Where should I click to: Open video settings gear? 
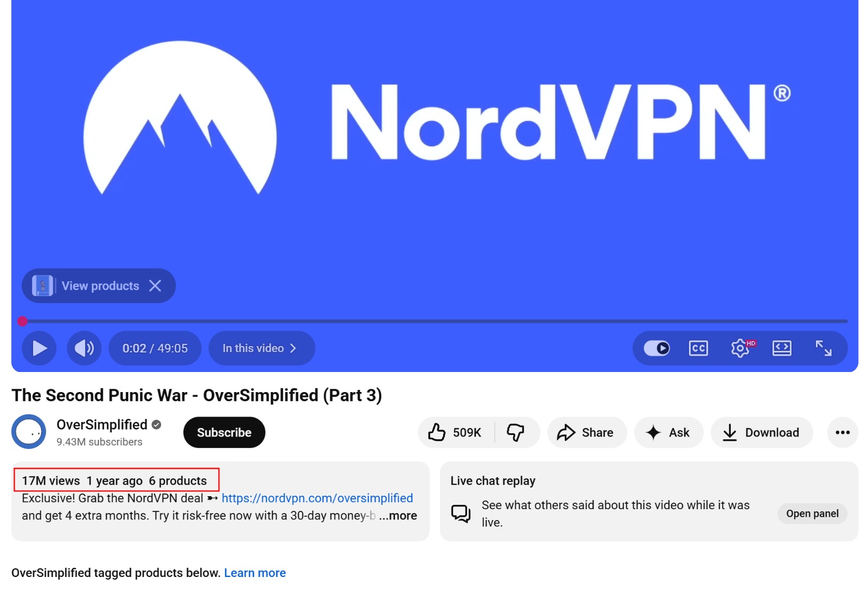click(741, 348)
